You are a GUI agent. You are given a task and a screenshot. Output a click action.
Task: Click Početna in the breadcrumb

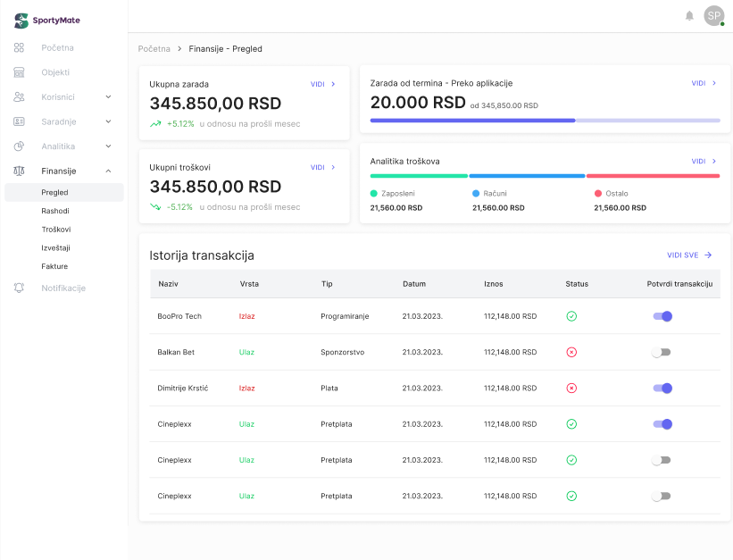coord(154,49)
